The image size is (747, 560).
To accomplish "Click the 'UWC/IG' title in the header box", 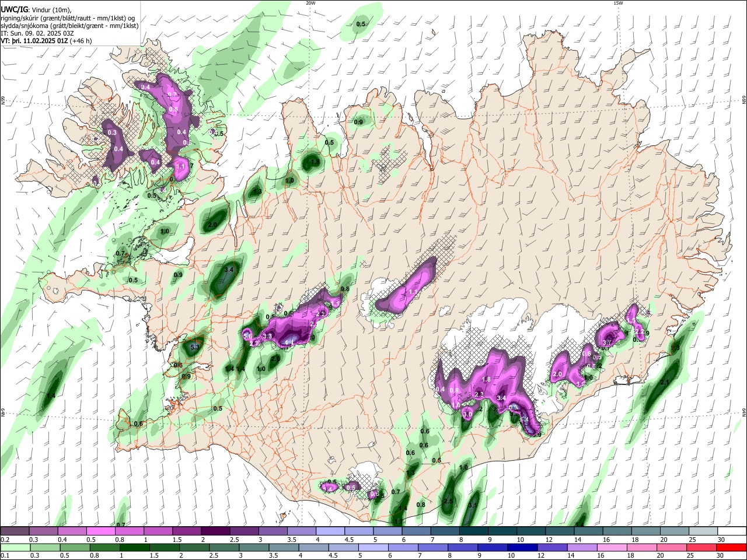I will click(15, 9).
